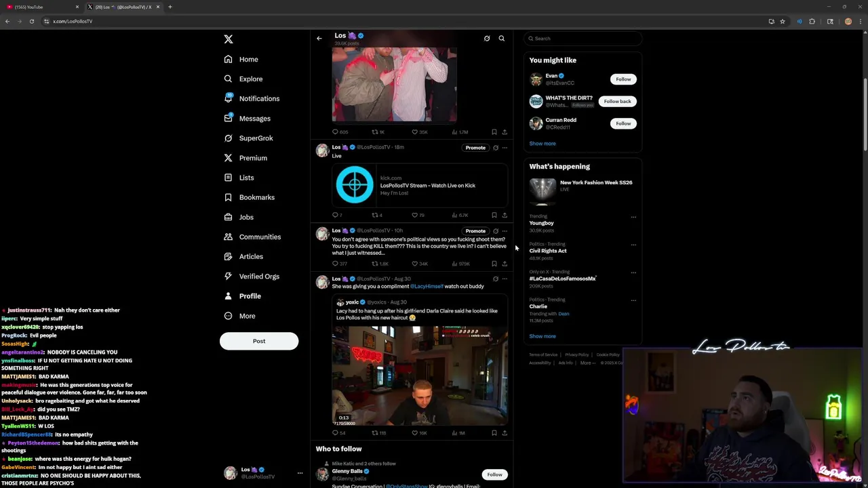Reply to the Live post

(335, 216)
